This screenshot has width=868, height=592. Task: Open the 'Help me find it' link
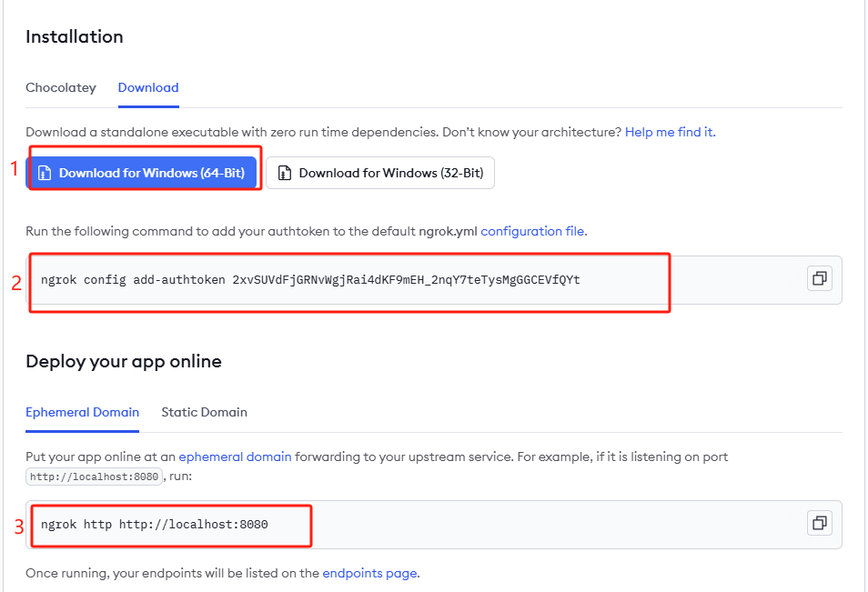coord(670,132)
